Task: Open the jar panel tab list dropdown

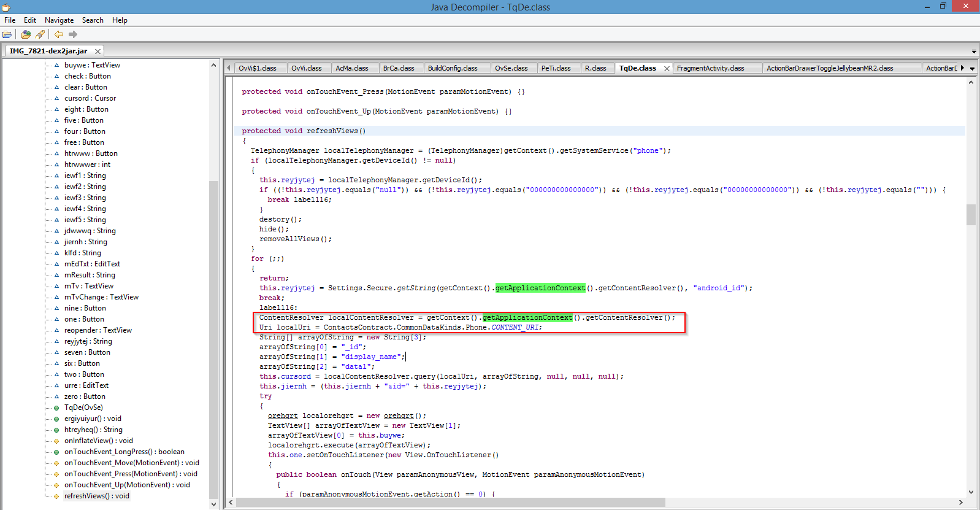Action: 974,51
